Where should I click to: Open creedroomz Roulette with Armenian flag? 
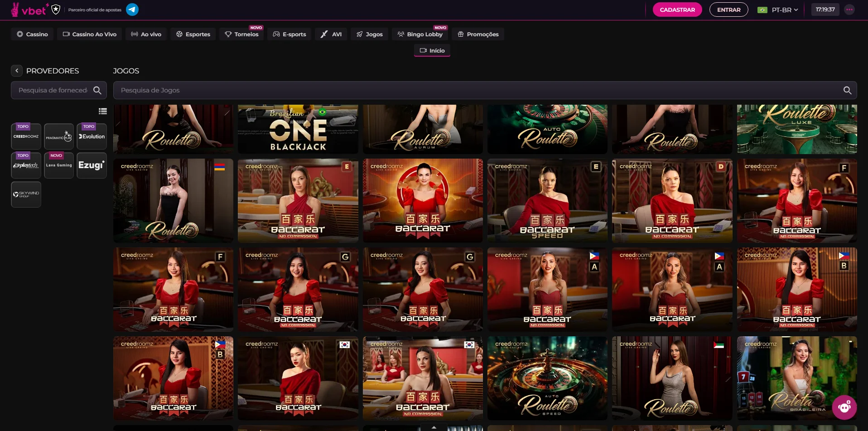(x=173, y=200)
